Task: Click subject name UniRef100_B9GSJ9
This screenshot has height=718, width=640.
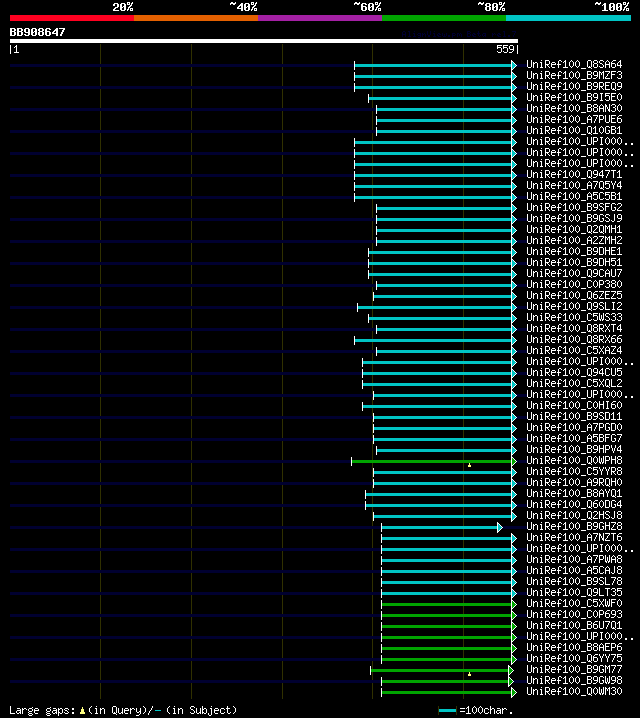Action: 574,218
